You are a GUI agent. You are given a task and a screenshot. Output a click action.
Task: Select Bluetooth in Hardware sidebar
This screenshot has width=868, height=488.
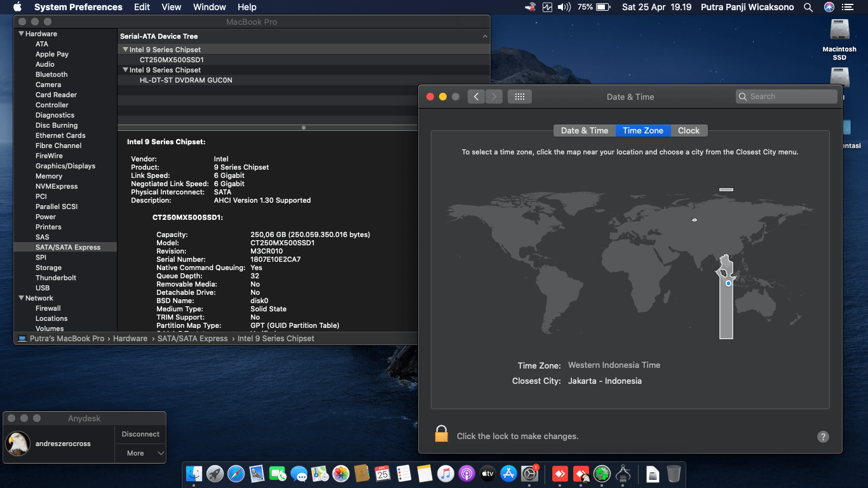51,74
